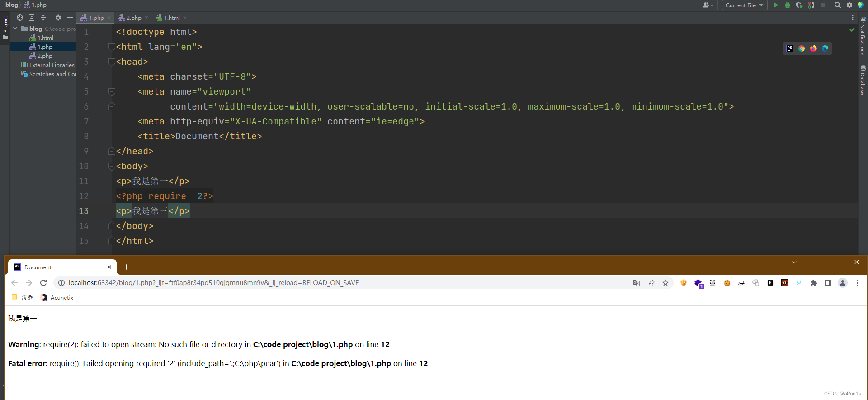This screenshot has width=868, height=400.
Task: Fold the body block on line 10
Action: 112,166
